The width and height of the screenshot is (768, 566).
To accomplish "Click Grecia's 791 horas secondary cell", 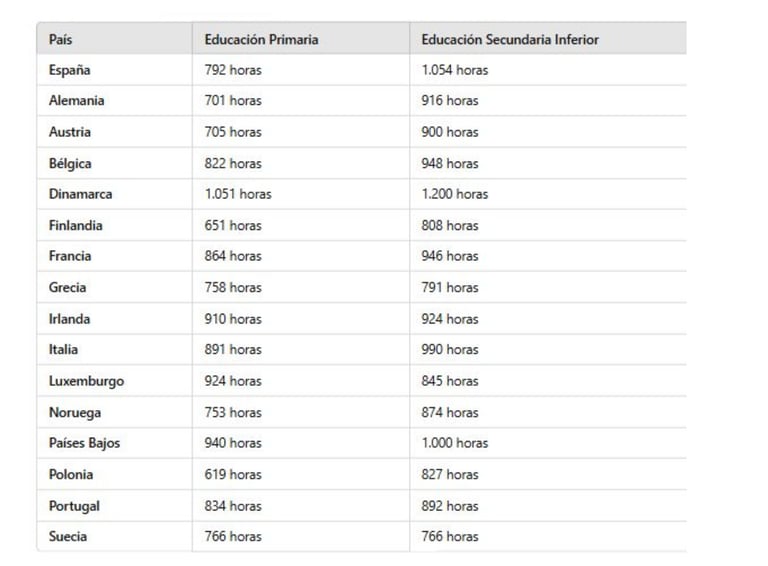I will coord(450,287).
